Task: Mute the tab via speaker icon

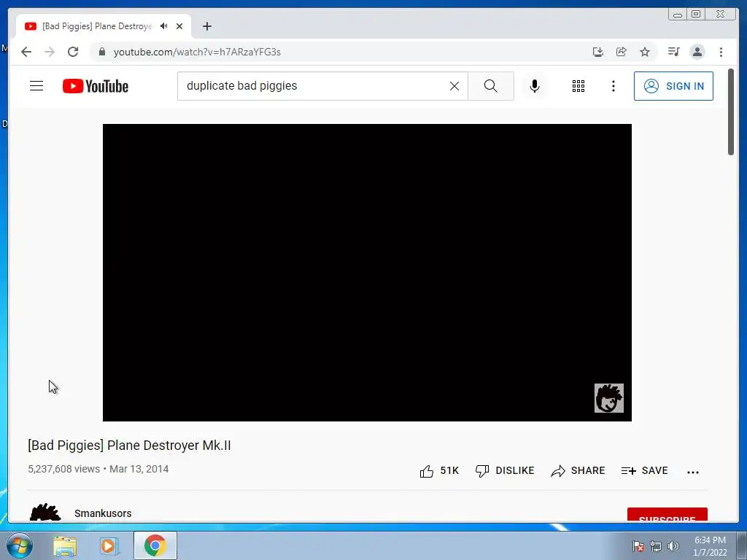Action: click(x=164, y=26)
